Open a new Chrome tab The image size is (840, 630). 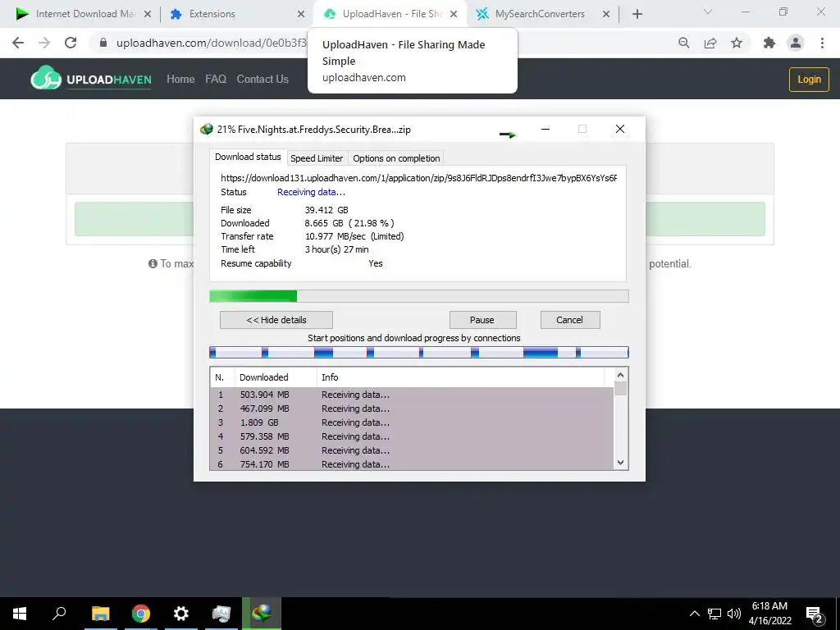coord(637,14)
